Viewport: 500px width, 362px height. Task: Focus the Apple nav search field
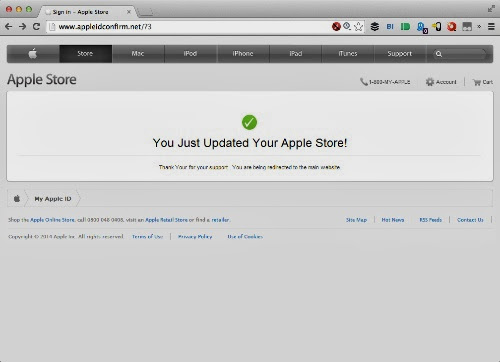(x=459, y=54)
